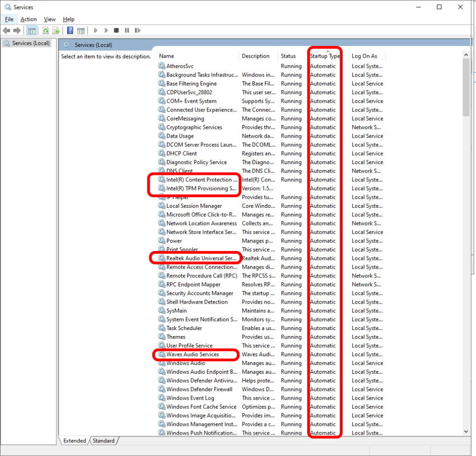The width and height of the screenshot is (476, 456).
Task: Sort by the Status column header
Action: click(x=288, y=56)
